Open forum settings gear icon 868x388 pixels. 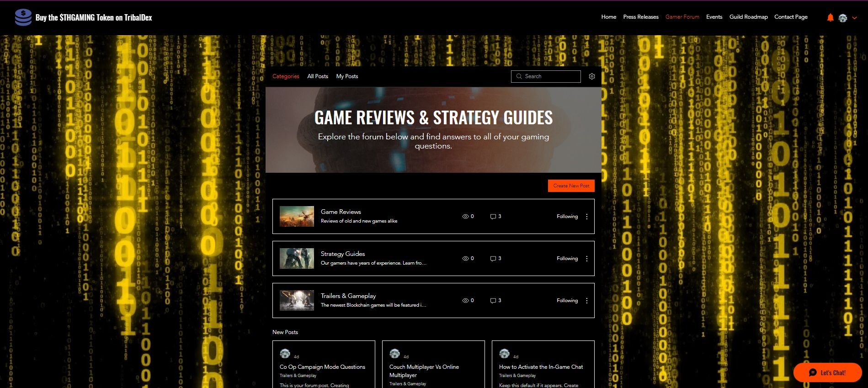(x=592, y=76)
